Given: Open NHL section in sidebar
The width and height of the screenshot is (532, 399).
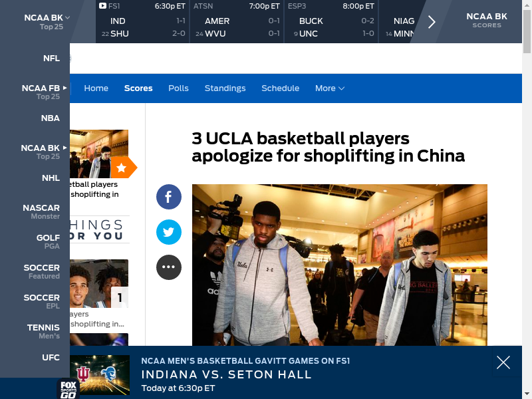Looking at the screenshot, I should click(51, 178).
